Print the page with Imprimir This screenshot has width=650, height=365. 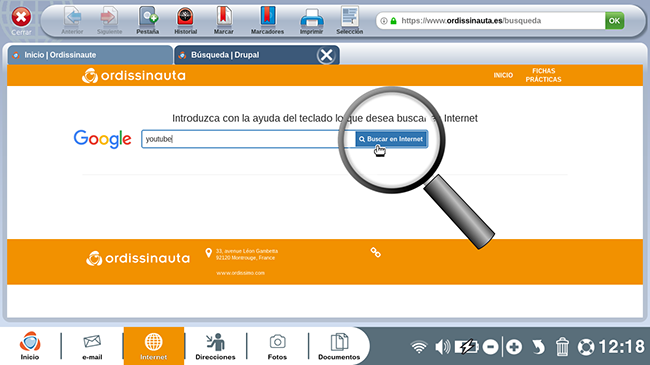click(x=311, y=20)
